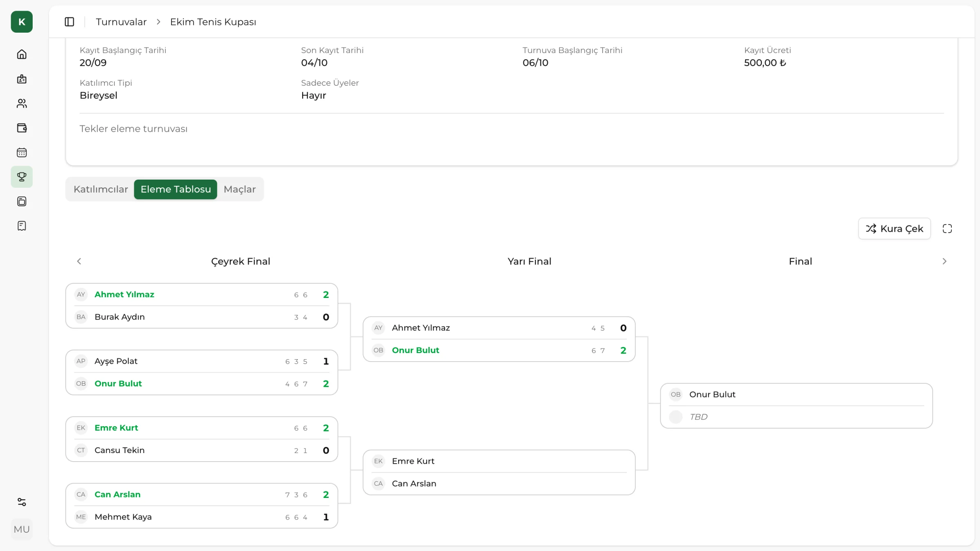This screenshot has width=980, height=551.
Task: Click the fullscreen bracket icon
Action: tap(947, 229)
